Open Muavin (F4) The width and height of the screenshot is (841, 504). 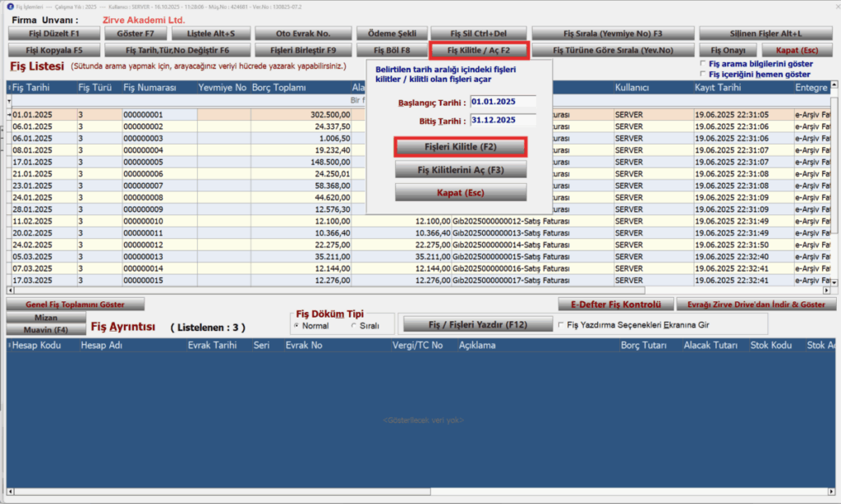pos(46,329)
